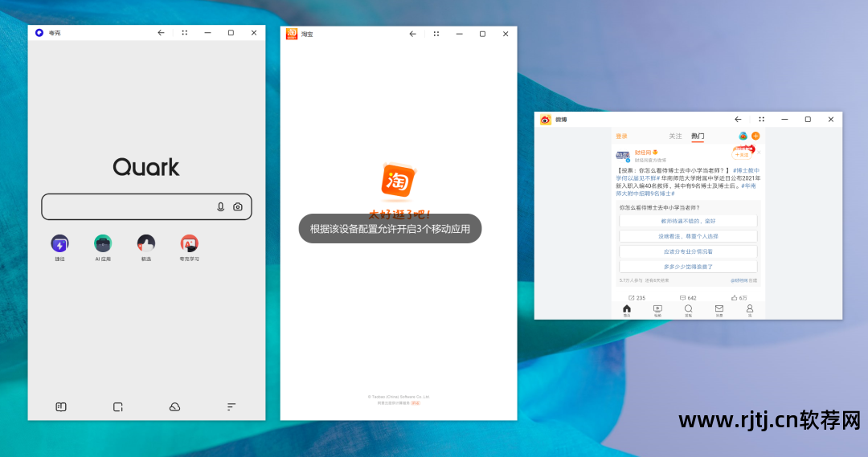
Task: Click the bookshelf icon in Quark bottom bar
Action: click(x=61, y=407)
